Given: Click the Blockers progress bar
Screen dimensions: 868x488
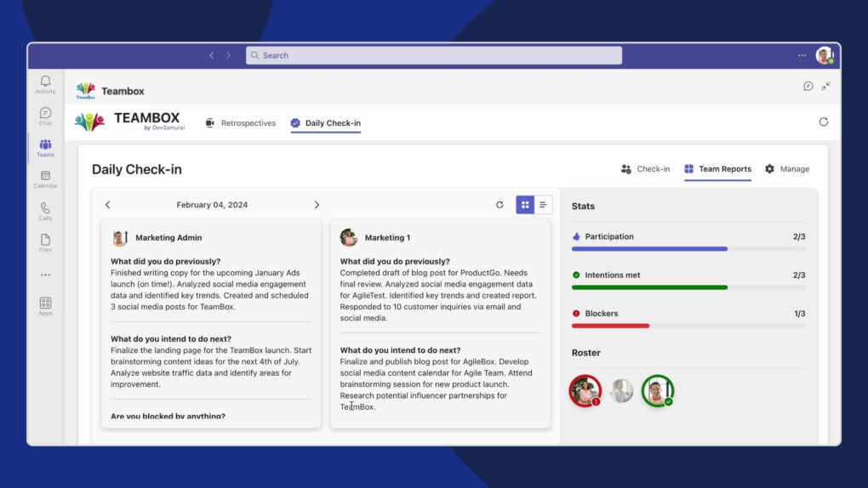Looking at the screenshot, I should tap(688, 326).
